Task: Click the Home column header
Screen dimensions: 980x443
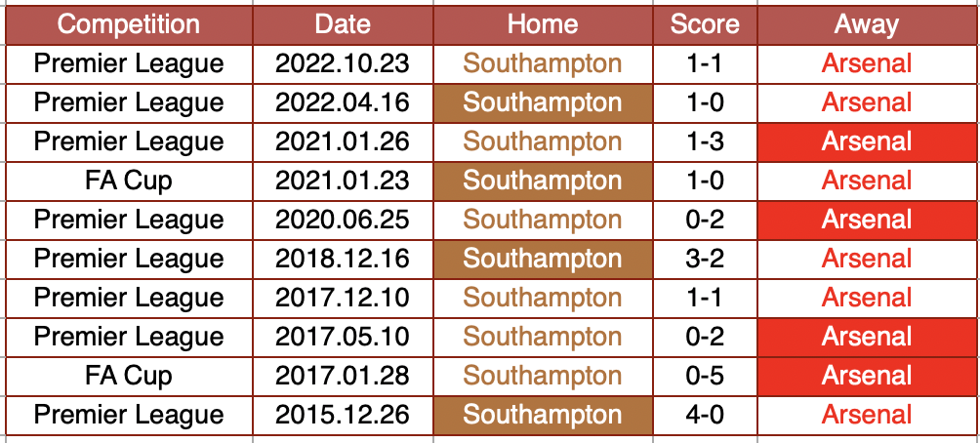Action: tap(543, 25)
